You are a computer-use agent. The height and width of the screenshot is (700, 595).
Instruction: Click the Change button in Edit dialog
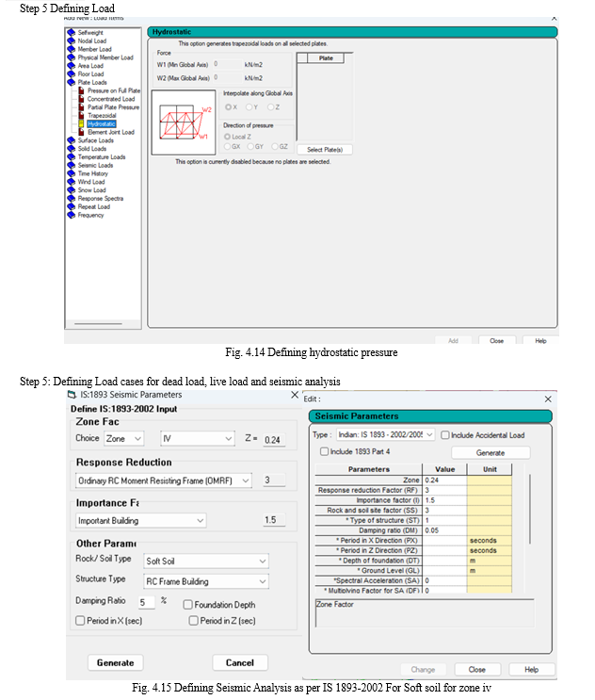click(x=423, y=669)
